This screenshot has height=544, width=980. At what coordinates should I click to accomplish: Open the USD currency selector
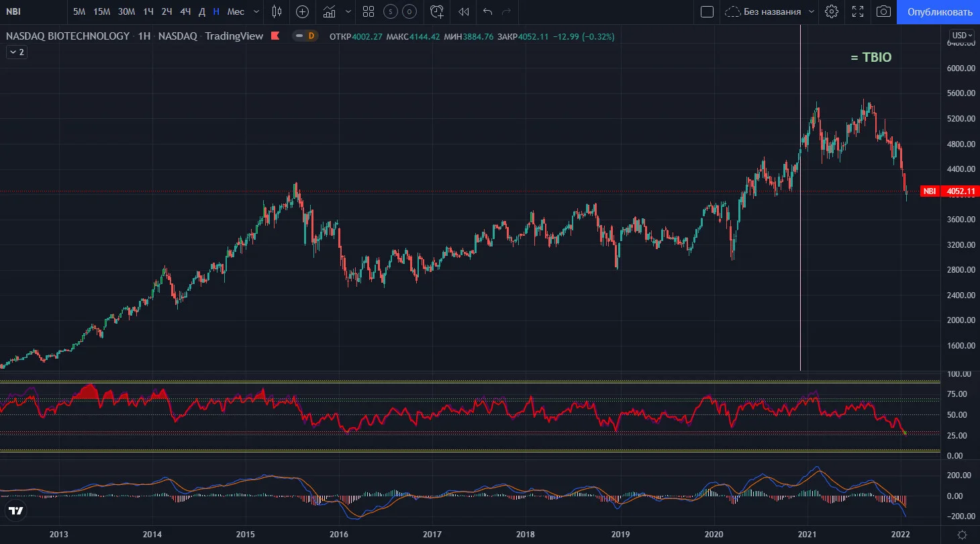961,36
